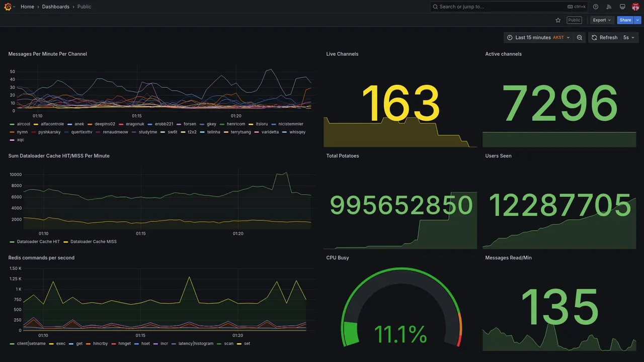This screenshot has height=362, width=644.
Task: Select quertixxttv in the legend
Action: click(82, 132)
